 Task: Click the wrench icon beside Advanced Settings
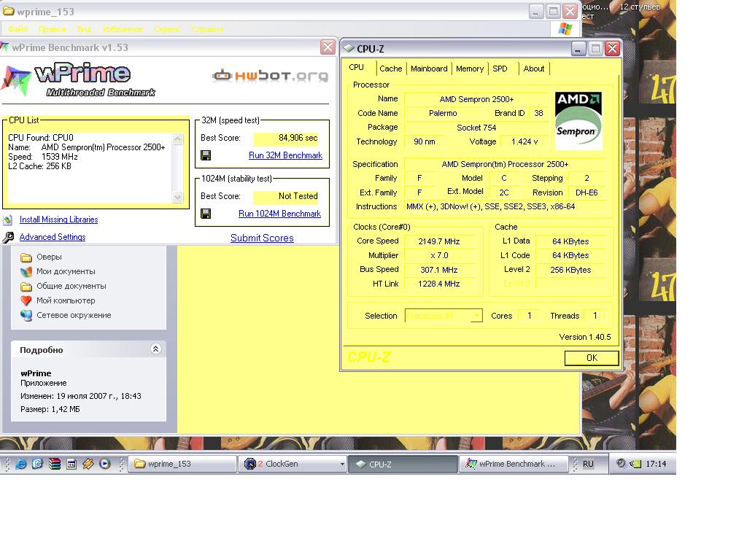[8, 237]
